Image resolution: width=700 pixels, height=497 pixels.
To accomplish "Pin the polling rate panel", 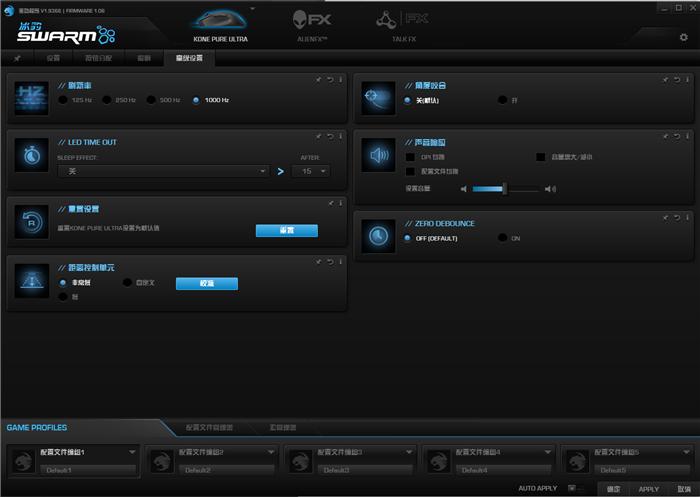I will 318,79.
